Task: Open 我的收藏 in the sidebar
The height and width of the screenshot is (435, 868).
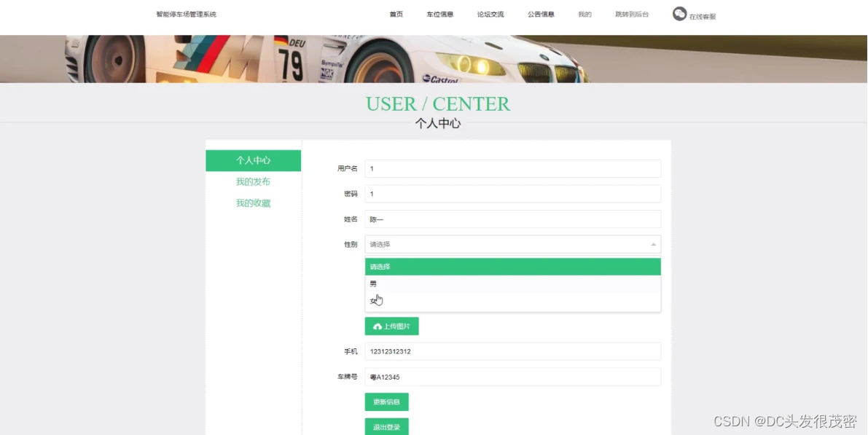Action: [253, 203]
